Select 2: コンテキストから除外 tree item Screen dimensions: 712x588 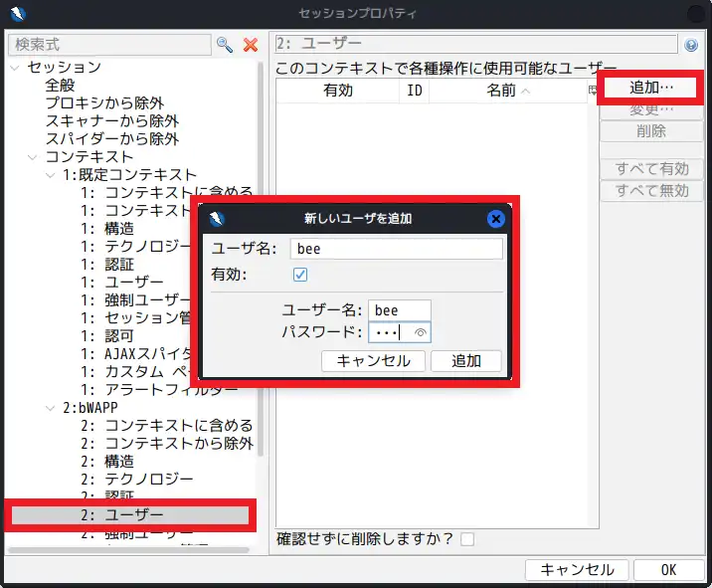pos(167,443)
